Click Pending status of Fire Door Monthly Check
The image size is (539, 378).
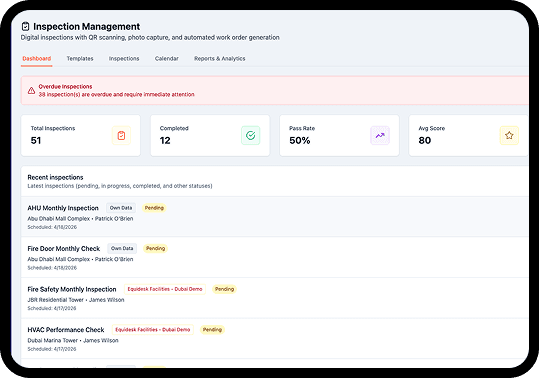(x=155, y=248)
